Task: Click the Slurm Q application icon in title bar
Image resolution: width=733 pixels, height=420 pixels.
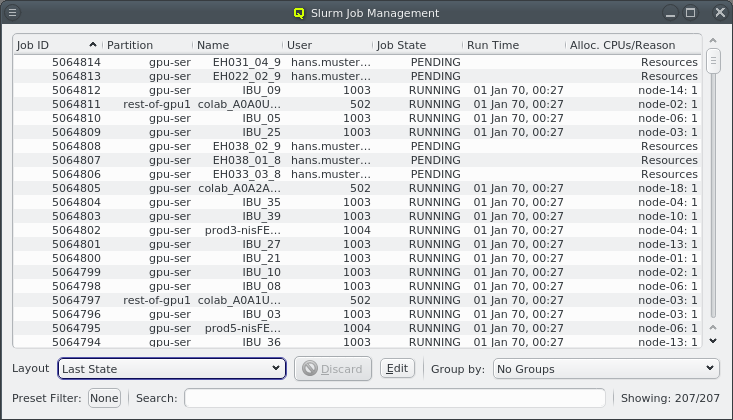Action: pyautogui.click(x=299, y=13)
